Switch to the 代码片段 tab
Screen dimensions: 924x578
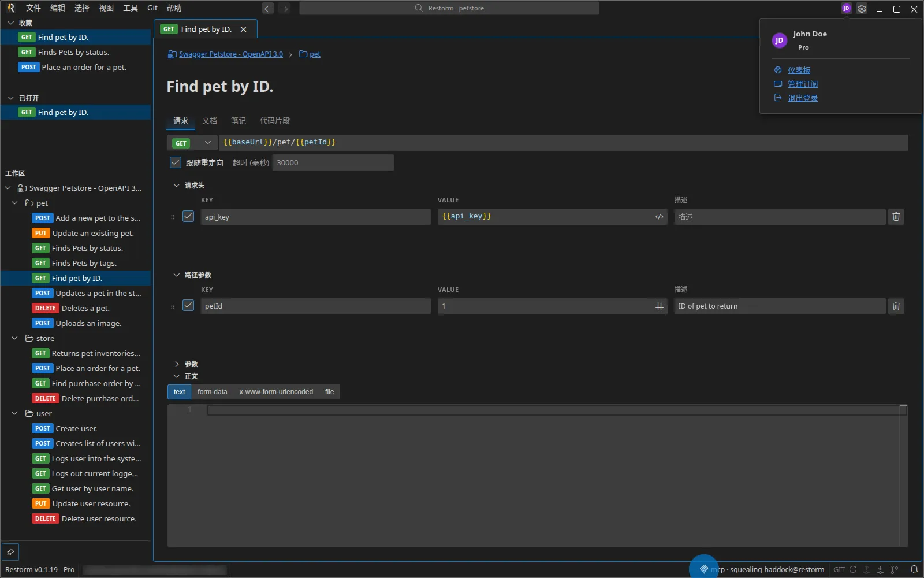click(275, 121)
